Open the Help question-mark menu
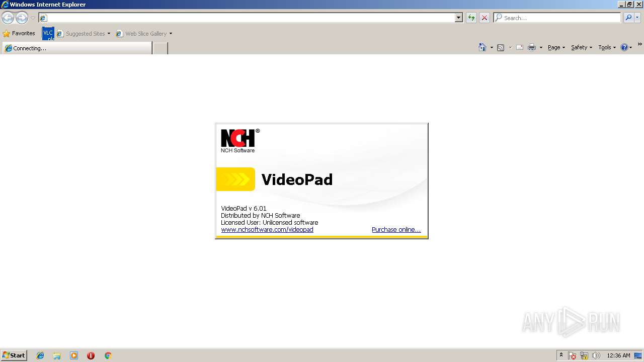 tap(626, 47)
